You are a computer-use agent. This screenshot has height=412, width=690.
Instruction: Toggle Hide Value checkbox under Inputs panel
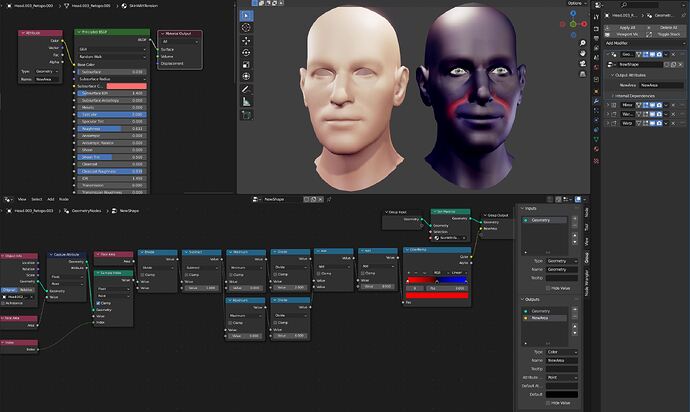(x=548, y=288)
